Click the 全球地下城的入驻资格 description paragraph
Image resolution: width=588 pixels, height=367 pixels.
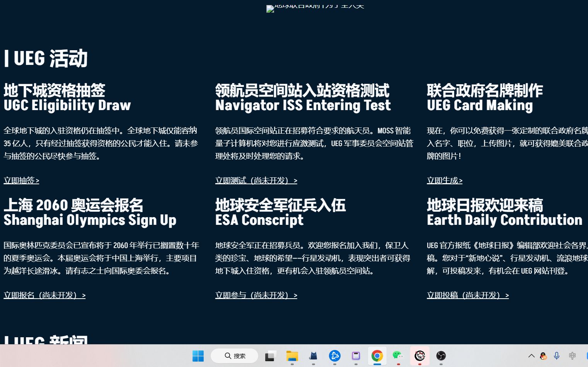pyautogui.click(x=101, y=143)
